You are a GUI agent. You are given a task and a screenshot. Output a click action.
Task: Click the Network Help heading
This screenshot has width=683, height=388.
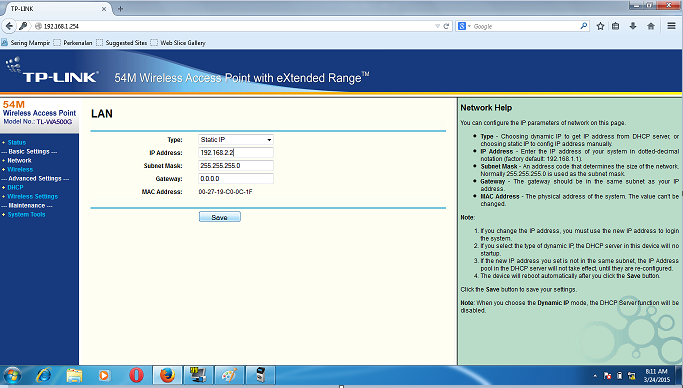click(x=486, y=108)
